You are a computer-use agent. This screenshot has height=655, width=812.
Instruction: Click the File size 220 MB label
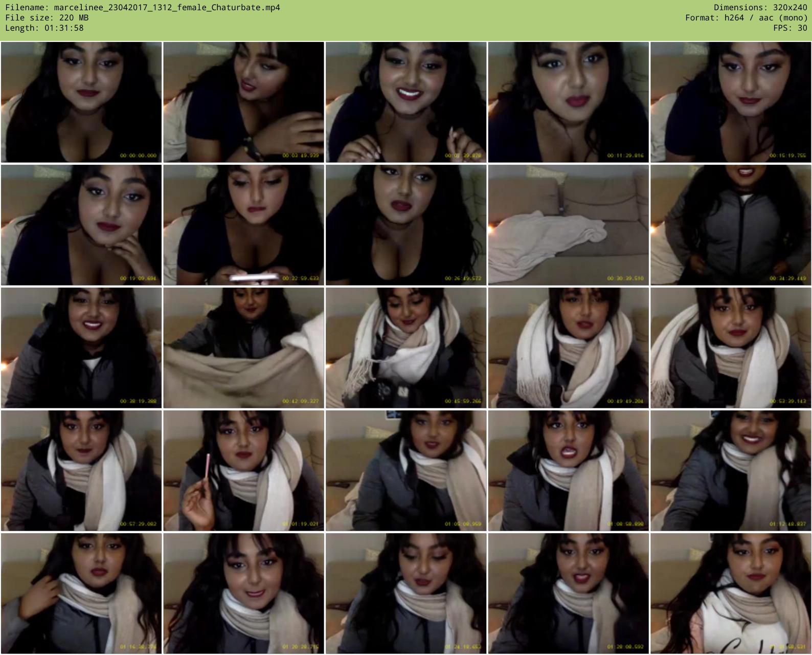(x=47, y=18)
